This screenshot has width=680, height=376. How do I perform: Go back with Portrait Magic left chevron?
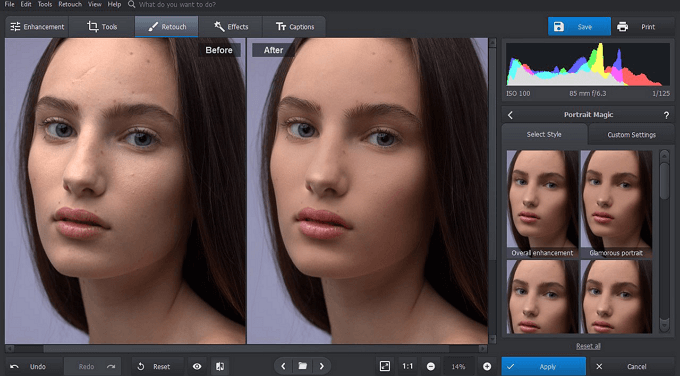pos(510,115)
